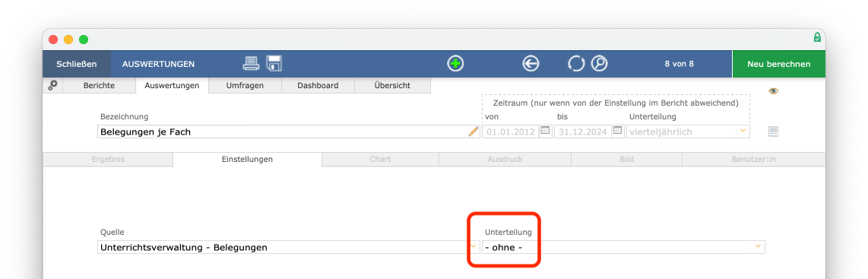Open the calendar picker for von date
868x279 pixels.
click(x=545, y=132)
